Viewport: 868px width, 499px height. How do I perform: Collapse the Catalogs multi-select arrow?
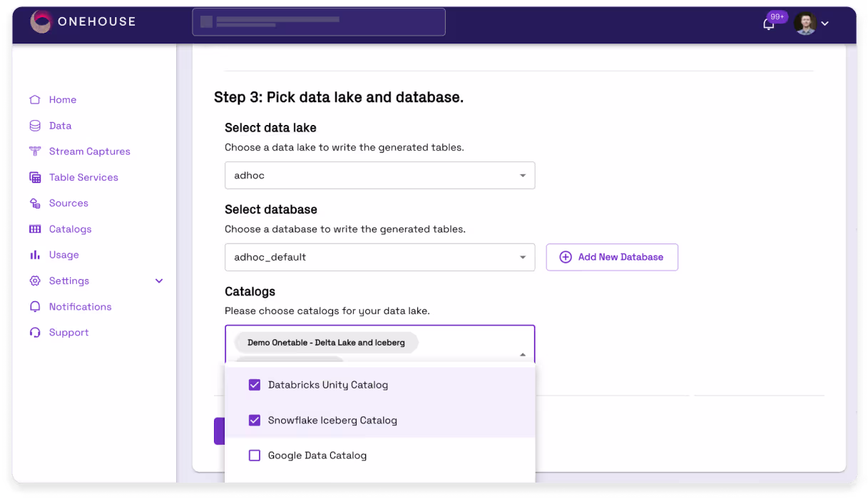(523, 354)
